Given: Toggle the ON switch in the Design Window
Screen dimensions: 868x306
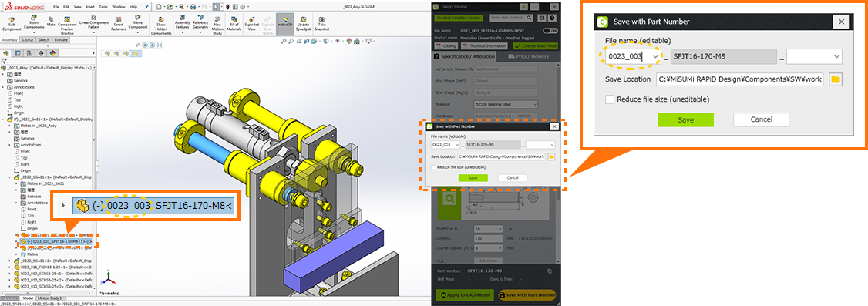Looking at the screenshot, I should click(550, 30).
